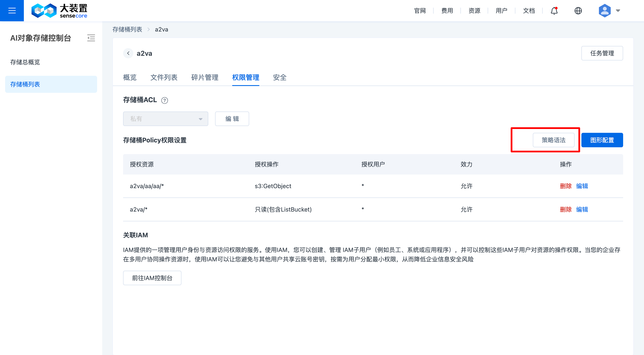Click the back arrow beside a2va
The image size is (644, 355).
pyautogui.click(x=128, y=53)
